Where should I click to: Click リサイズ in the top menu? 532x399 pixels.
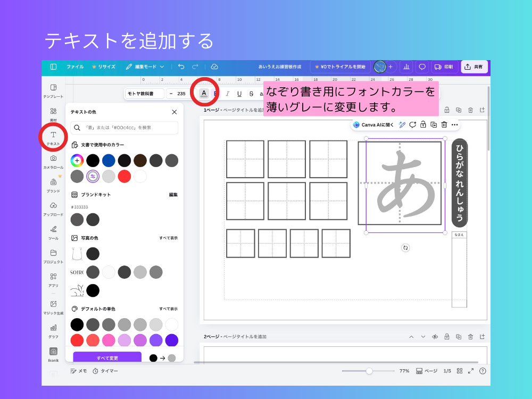point(106,66)
